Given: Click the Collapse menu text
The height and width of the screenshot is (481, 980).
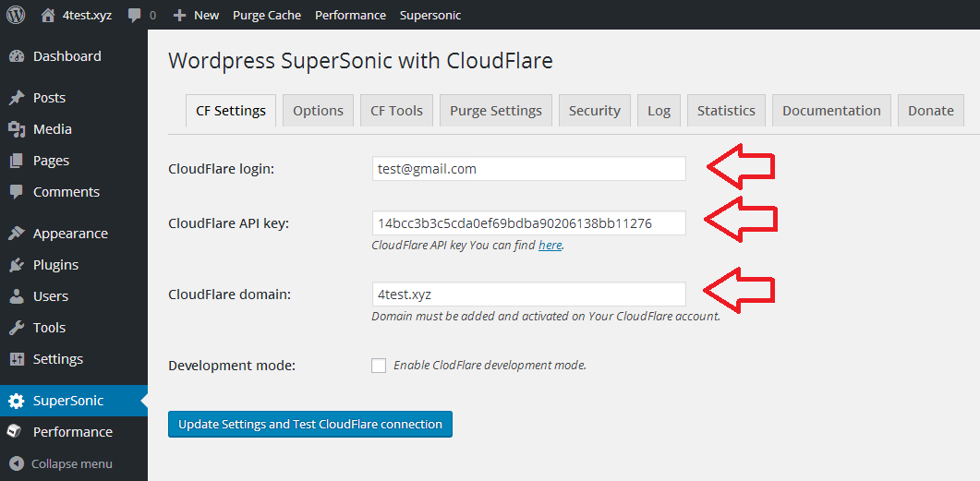Looking at the screenshot, I should 72,463.
